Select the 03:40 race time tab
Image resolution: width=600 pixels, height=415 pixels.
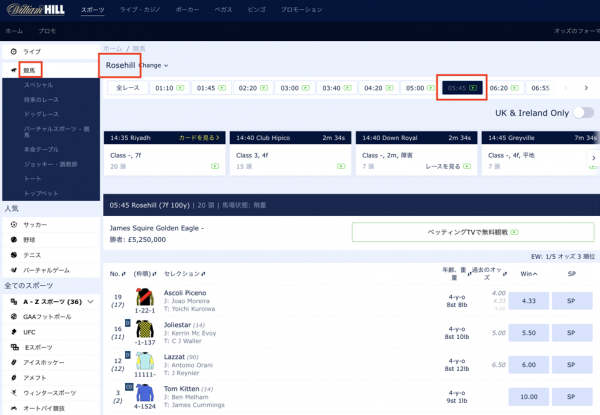(x=337, y=88)
